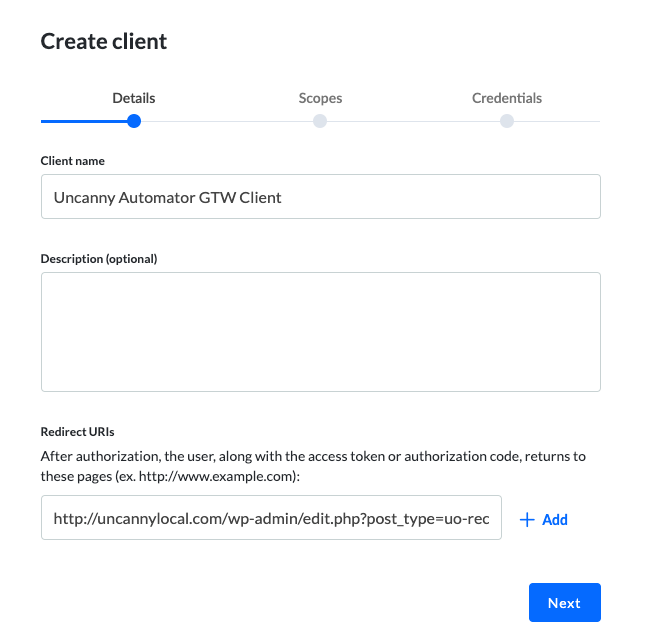Viewport: 652px width, 642px height.
Task: Click the plus icon beside Add
Action: tap(527, 520)
